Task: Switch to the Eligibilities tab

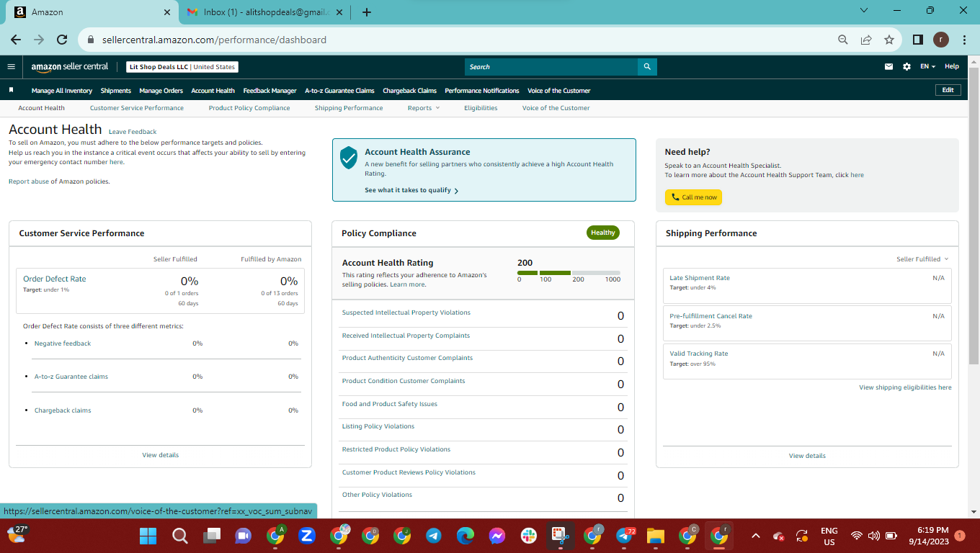Action: (x=481, y=108)
